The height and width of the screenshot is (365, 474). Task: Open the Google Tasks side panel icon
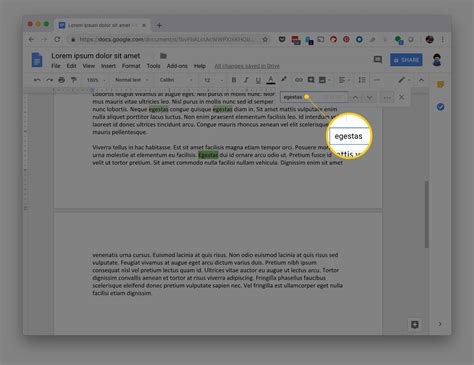[x=440, y=107]
